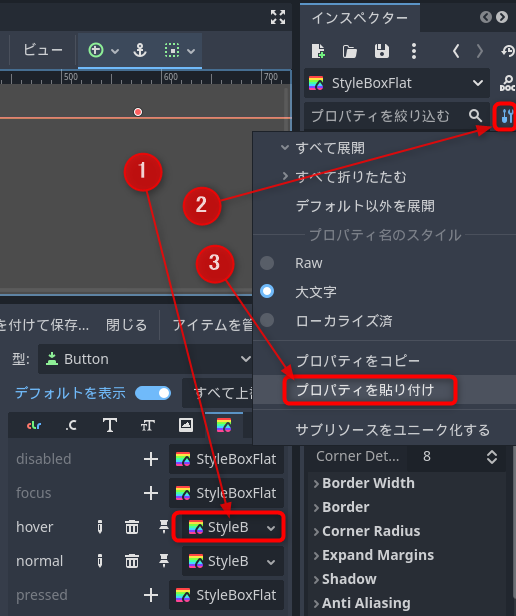
Task: Switch to theme Fonts (T) tab
Action: click(110, 425)
